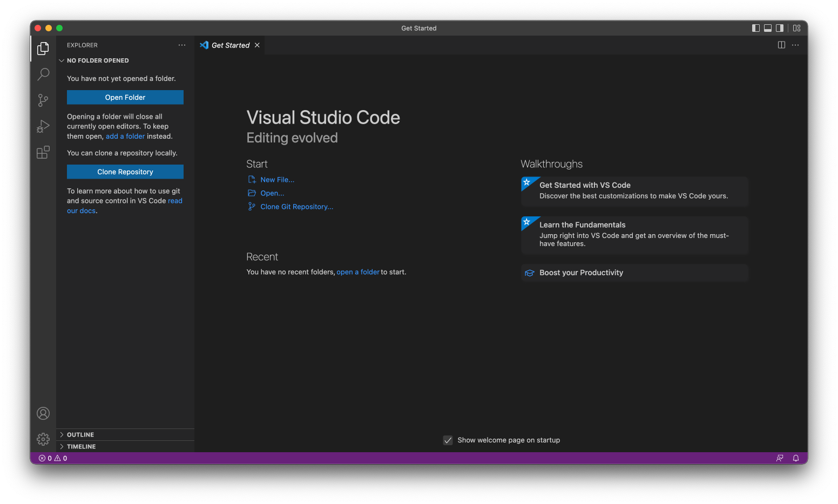Open the Manage gear icon
This screenshot has height=504, width=838.
point(43,439)
